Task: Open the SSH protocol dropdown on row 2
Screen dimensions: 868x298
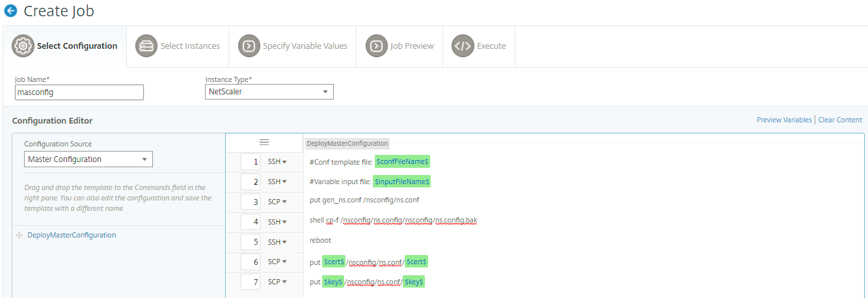Action: coord(277,182)
